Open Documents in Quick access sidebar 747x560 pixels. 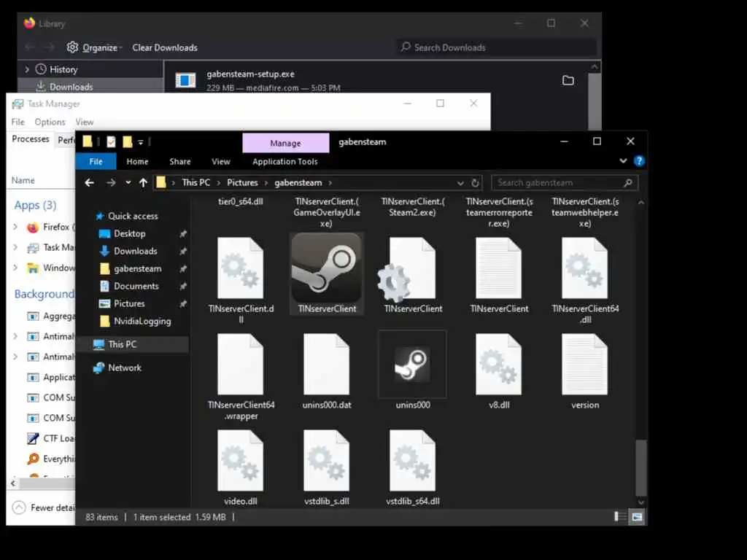pos(136,286)
